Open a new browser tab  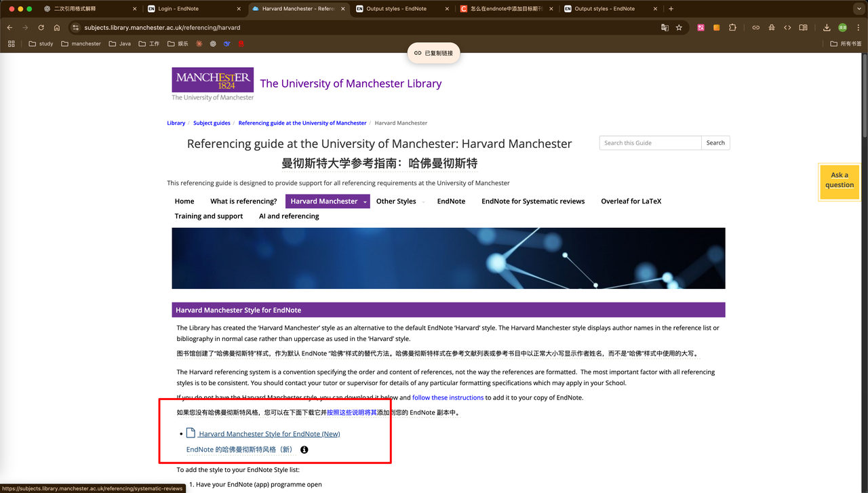pyautogui.click(x=671, y=9)
